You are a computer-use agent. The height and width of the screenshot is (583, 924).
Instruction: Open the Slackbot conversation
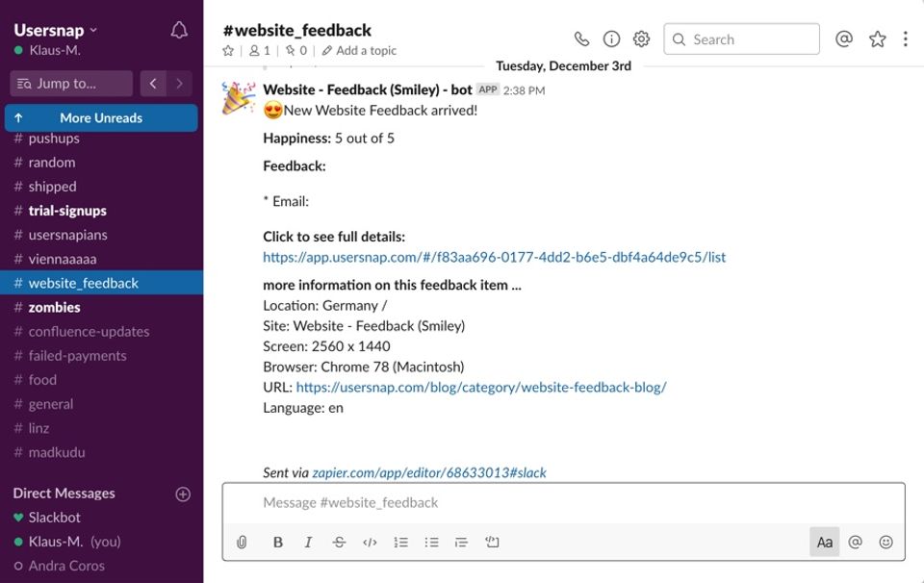pyautogui.click(x=101, y=518)
